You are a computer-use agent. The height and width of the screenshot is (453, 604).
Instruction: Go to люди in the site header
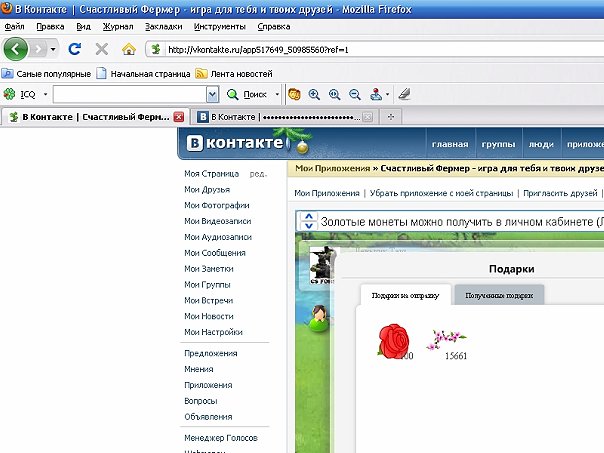541,144
